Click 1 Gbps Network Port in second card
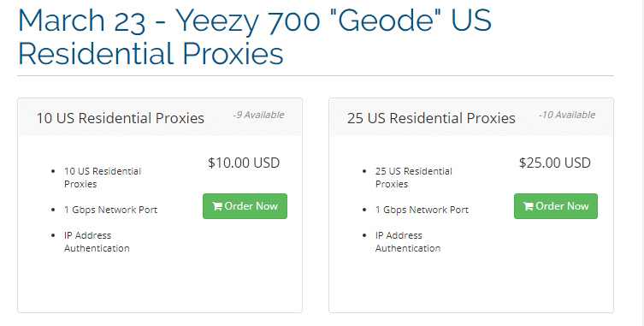644x326 pixels. coord(422,210)
